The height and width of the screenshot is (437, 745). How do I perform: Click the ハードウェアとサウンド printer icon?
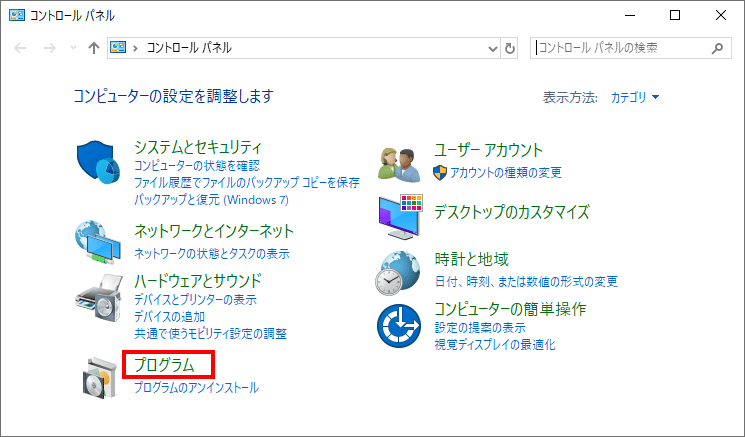tap(98, 298)
